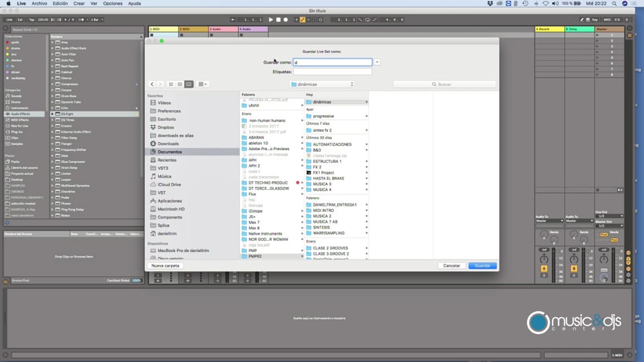
Task: Click the Guardar como name field
Action: click(333, 62)
